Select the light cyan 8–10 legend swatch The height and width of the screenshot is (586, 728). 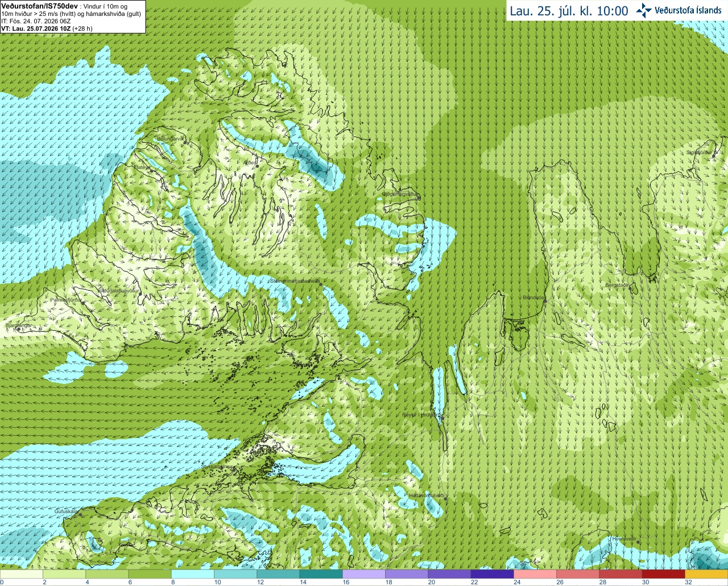click(193, 574)
